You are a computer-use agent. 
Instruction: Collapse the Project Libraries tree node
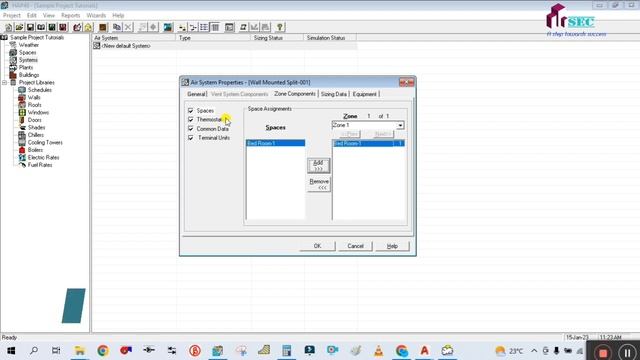4,82
